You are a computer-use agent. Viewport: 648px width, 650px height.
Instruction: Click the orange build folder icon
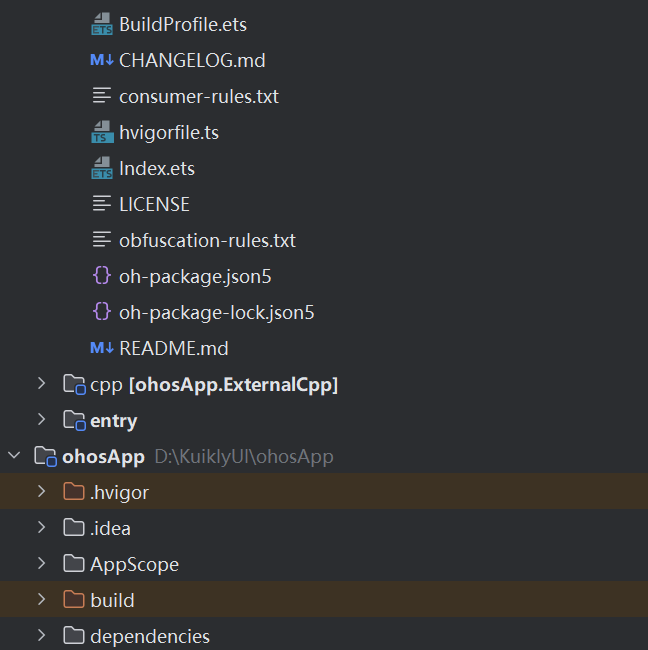point(74,600)
